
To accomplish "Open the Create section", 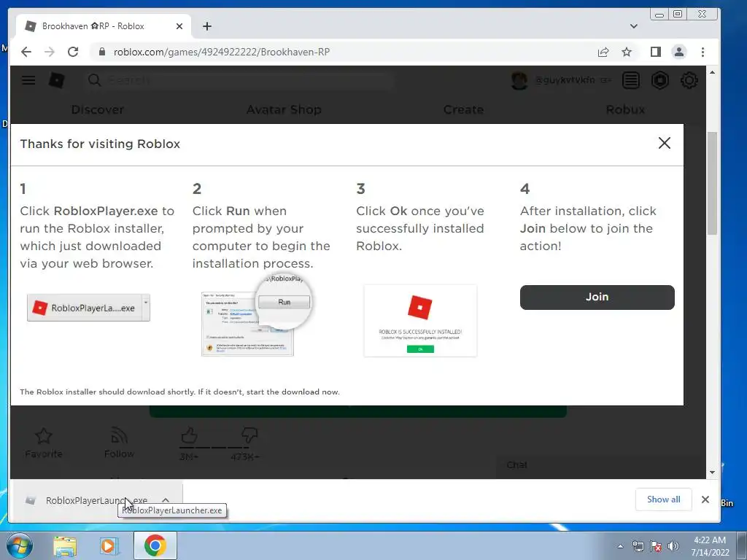I will click(463, 109).
